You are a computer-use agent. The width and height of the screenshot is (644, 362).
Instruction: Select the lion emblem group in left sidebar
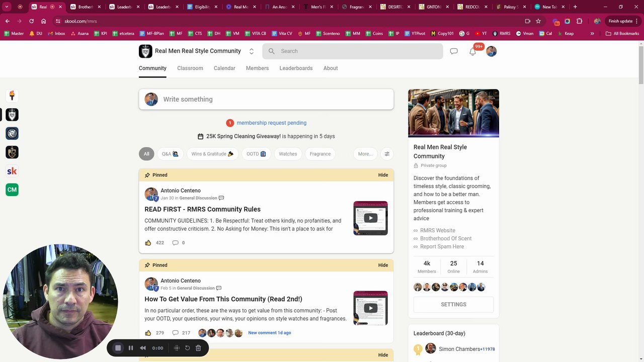point(12,133)
